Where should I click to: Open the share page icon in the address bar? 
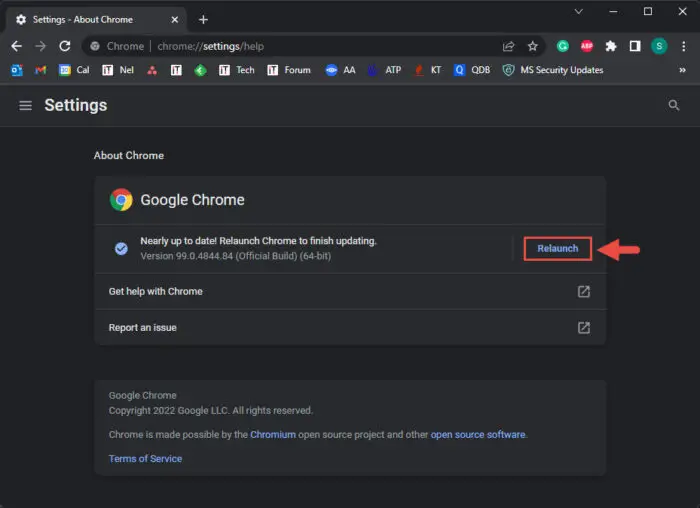[x=508, y=46]
